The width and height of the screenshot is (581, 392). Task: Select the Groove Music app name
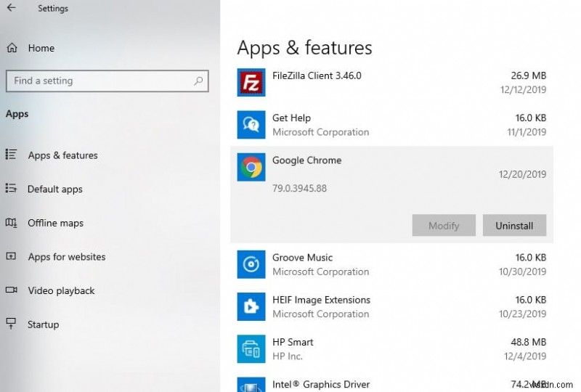[302, 258]
